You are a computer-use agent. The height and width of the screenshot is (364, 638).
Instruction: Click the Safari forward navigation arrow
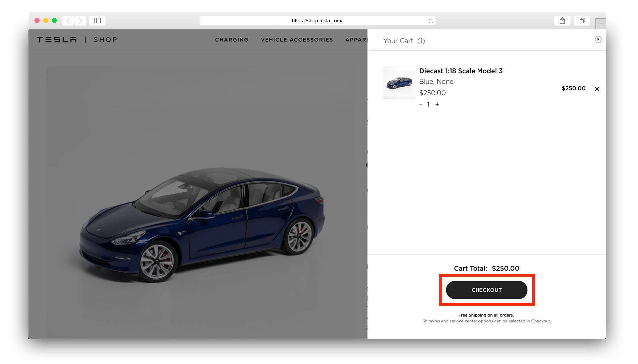pos(80,20)
